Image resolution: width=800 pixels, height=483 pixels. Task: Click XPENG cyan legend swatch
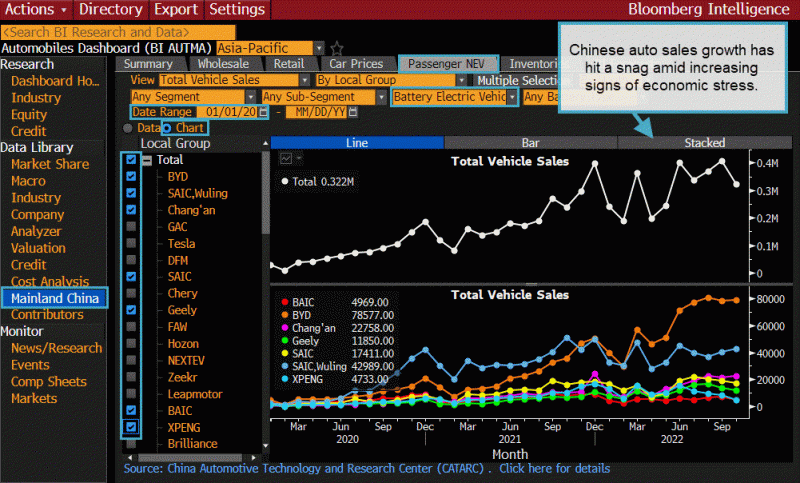coord(285,379)
